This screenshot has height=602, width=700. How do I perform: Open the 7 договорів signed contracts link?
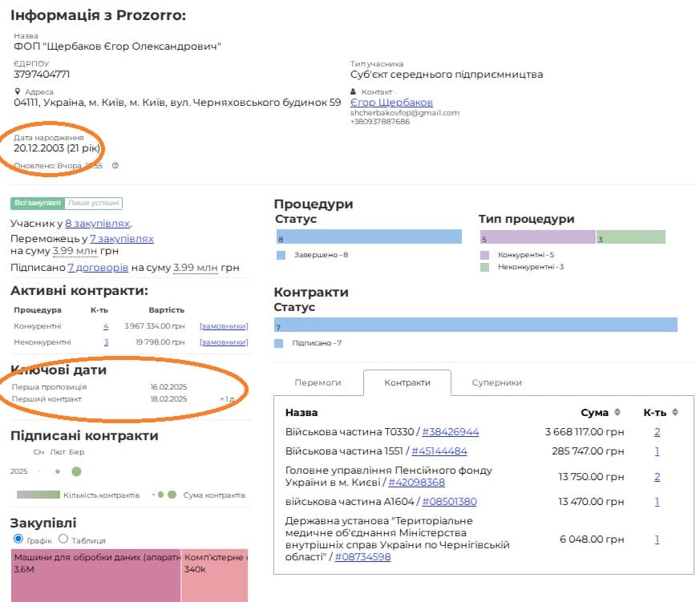pyautogui.click(x=97, y=267)
